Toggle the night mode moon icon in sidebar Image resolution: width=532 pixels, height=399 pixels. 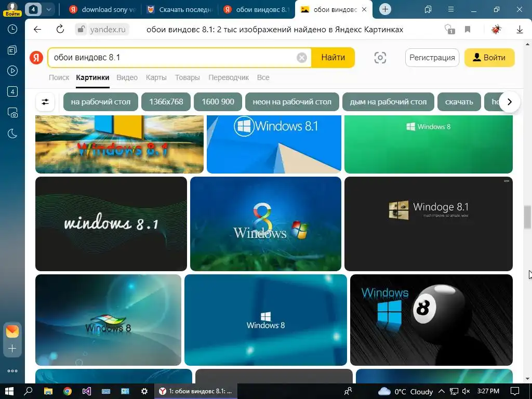tap(12, 134)
